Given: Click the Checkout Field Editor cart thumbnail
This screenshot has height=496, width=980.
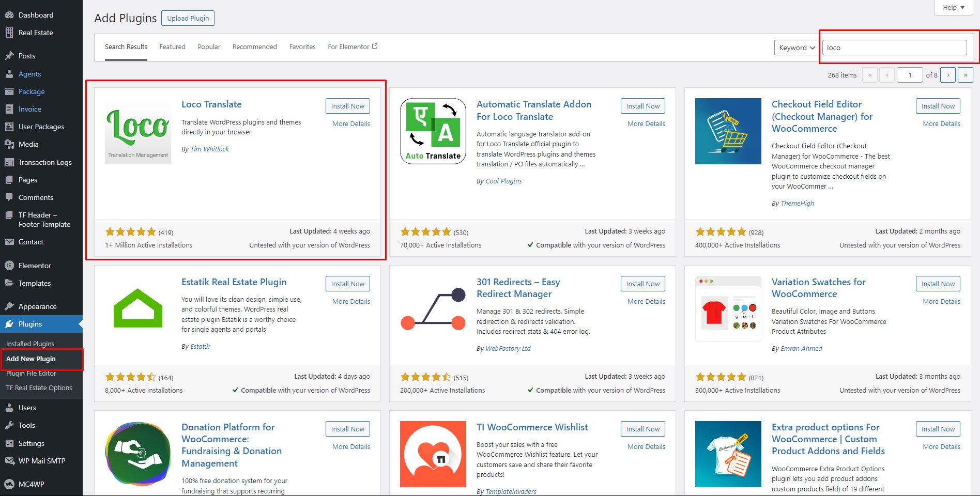Looking at the screenshot, I should tap(728, 131).
